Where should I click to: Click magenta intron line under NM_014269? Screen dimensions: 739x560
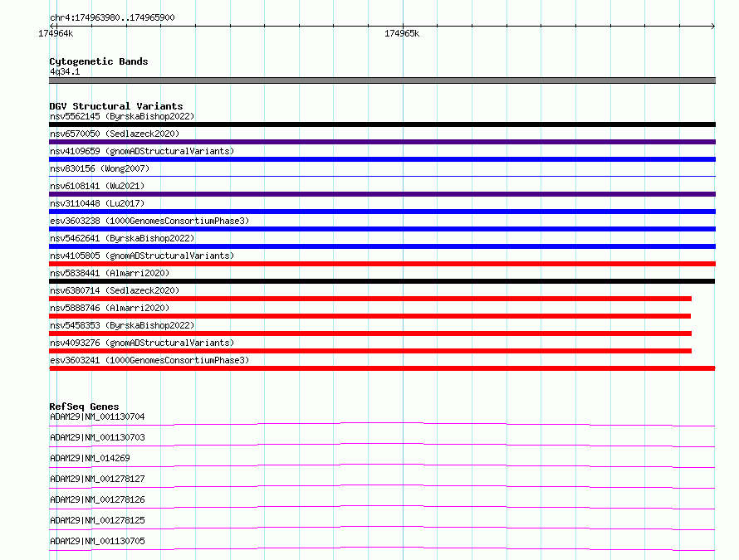tap(382, 465)
